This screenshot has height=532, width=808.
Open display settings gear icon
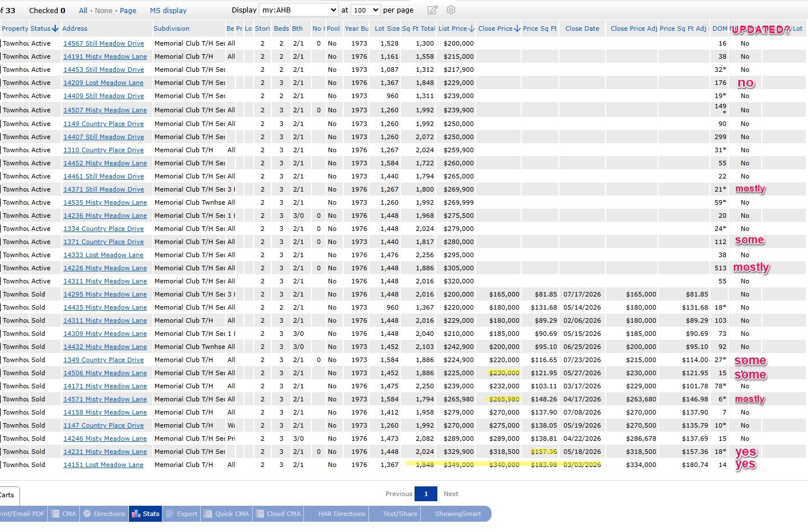click(451, 10)
